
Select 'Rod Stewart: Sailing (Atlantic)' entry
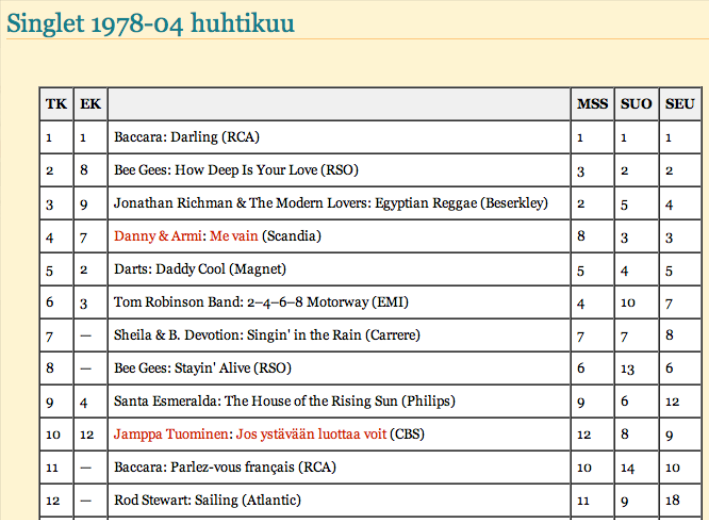pyautogui.click(x=207, y=500)
